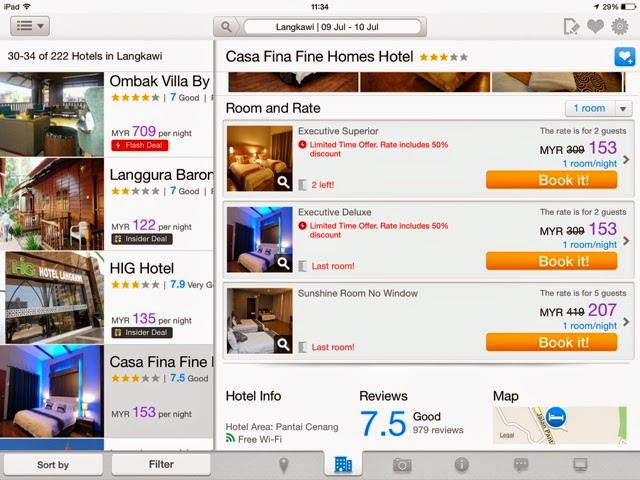The height and width of the screenshot is (480, 640).
Task: Open the hotel info icon tab
Action: [x=462, y=464]
